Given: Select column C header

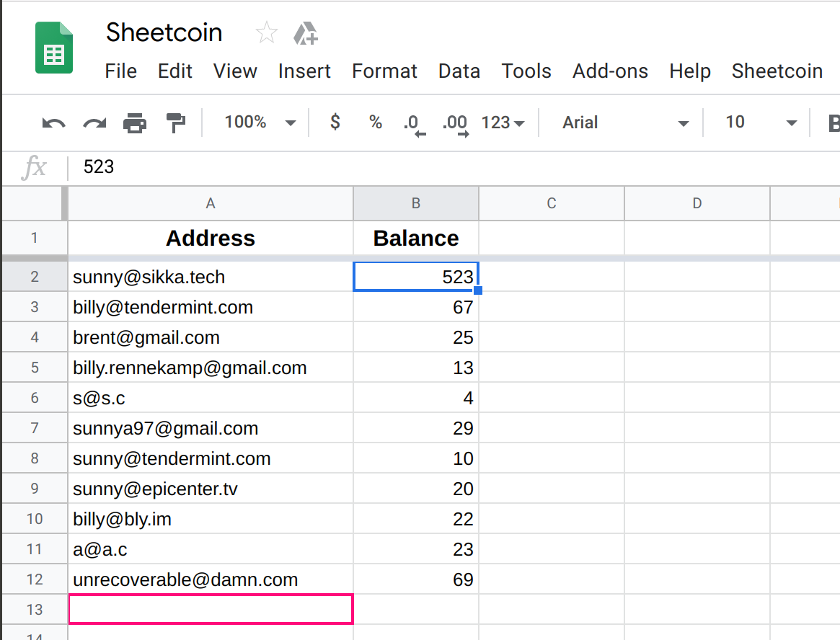Looking at the screenshot, I should point(552,203).
